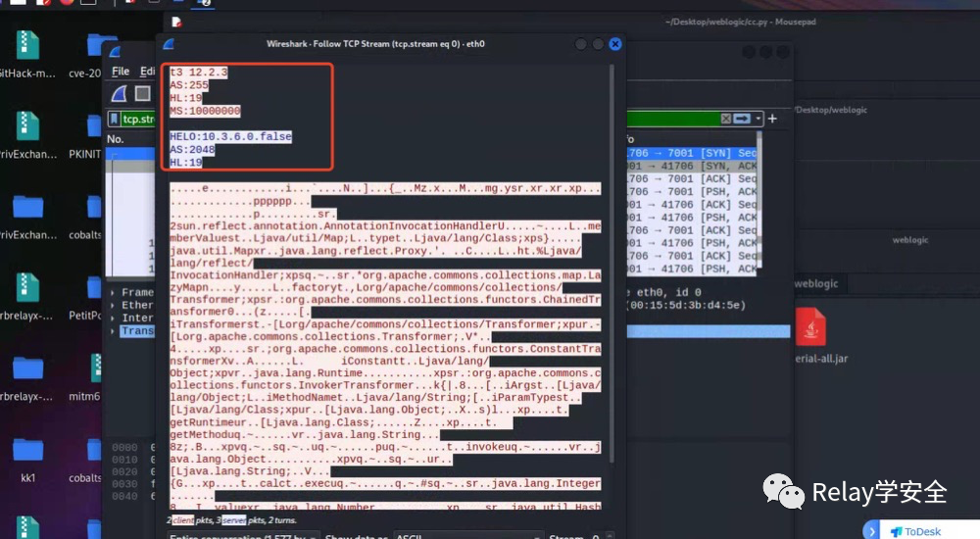Select the [SYN, ACK] packet row

[692, 166]
